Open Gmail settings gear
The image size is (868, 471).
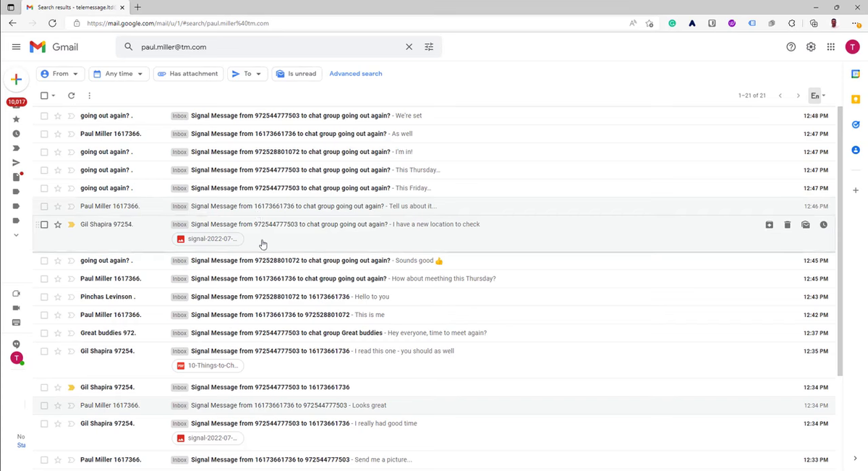(x=811, y=46)
